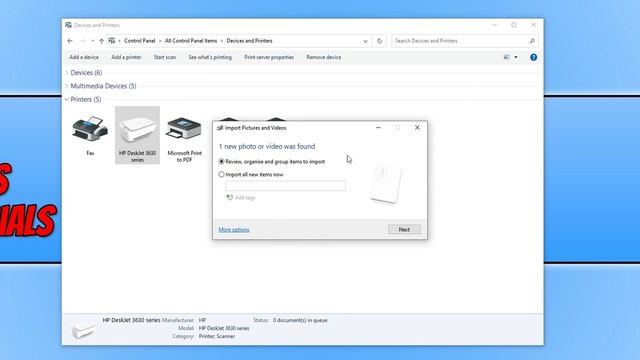This screenshot has width=640, height=360.
Task: Select the Fax printer icon
Action: point(90,128)
